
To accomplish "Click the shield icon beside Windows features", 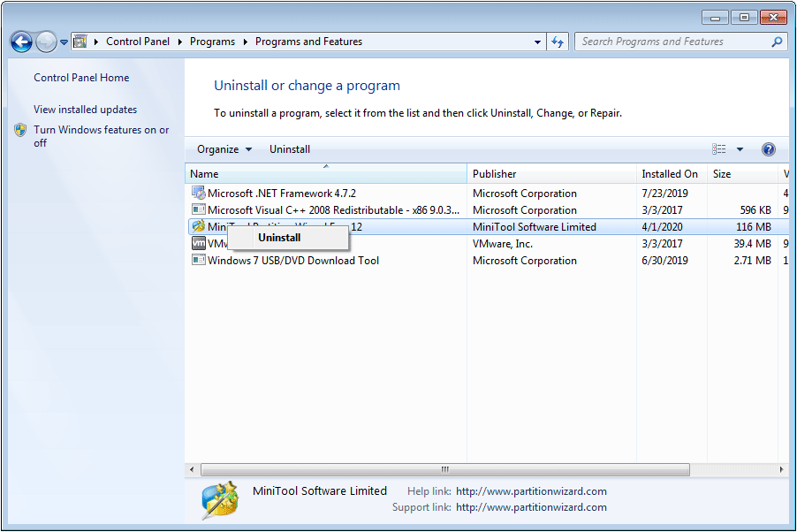I will point(20,130).
